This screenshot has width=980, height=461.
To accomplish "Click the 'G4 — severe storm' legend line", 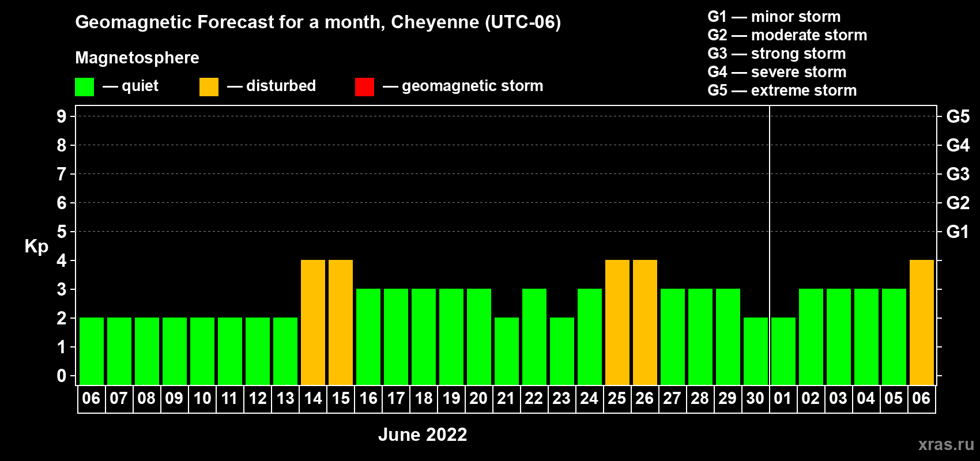I will point(777,72).
